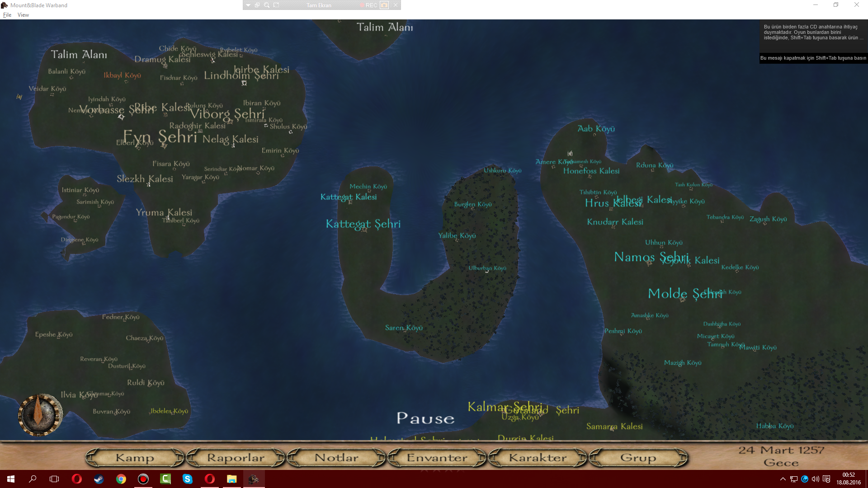This screenshot has width=868, height=488.
Task: Open Task View in taskbar
Action: pos(54,479)
